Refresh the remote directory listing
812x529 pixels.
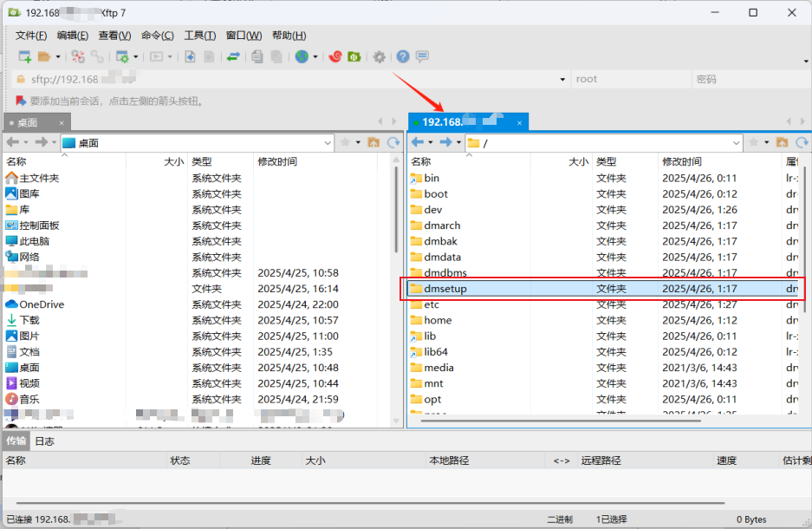click(802, 142)
